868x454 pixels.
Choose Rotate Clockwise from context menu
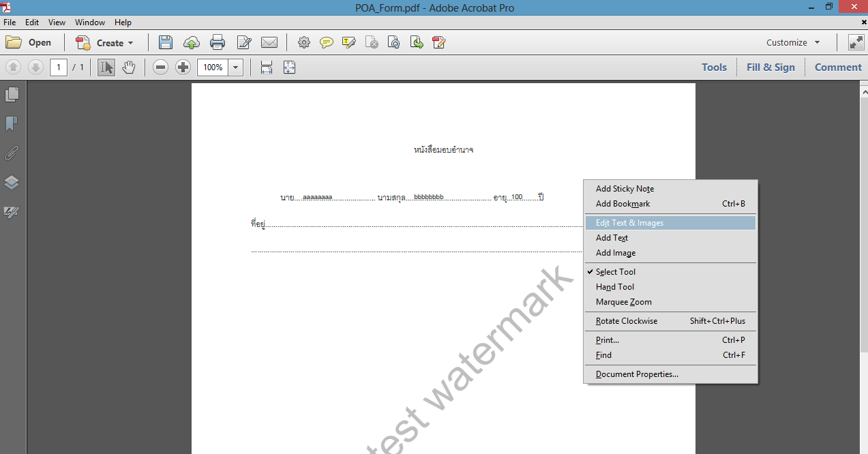(670, 321)
